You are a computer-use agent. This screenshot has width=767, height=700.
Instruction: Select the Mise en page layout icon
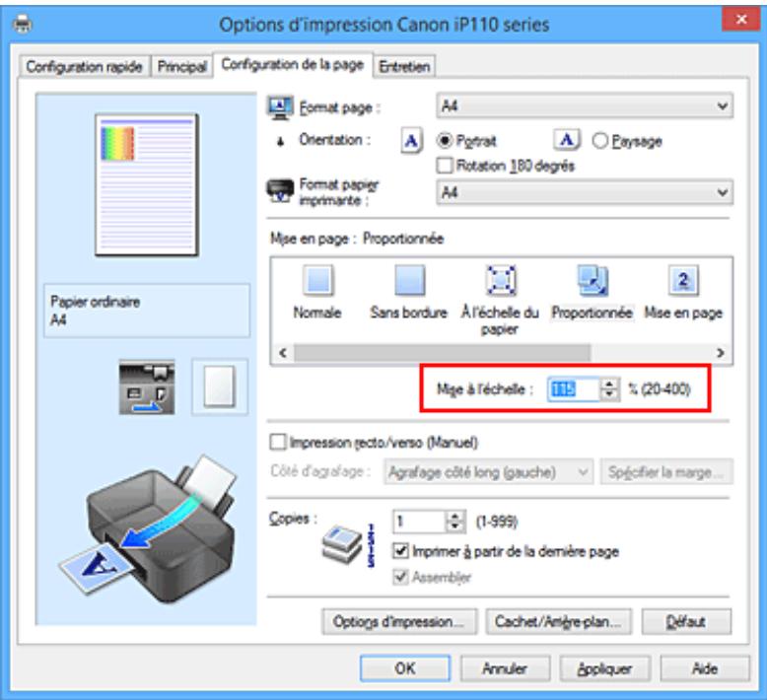683,280
